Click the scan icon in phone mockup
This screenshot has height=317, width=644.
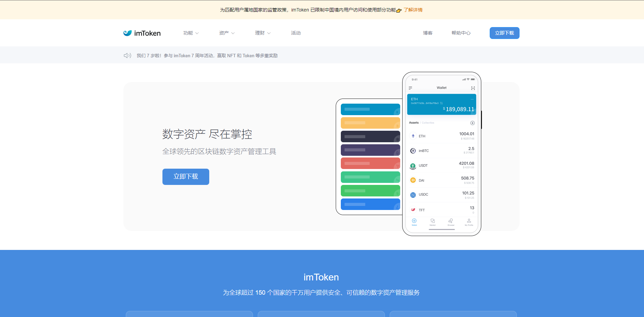point(473,88)
